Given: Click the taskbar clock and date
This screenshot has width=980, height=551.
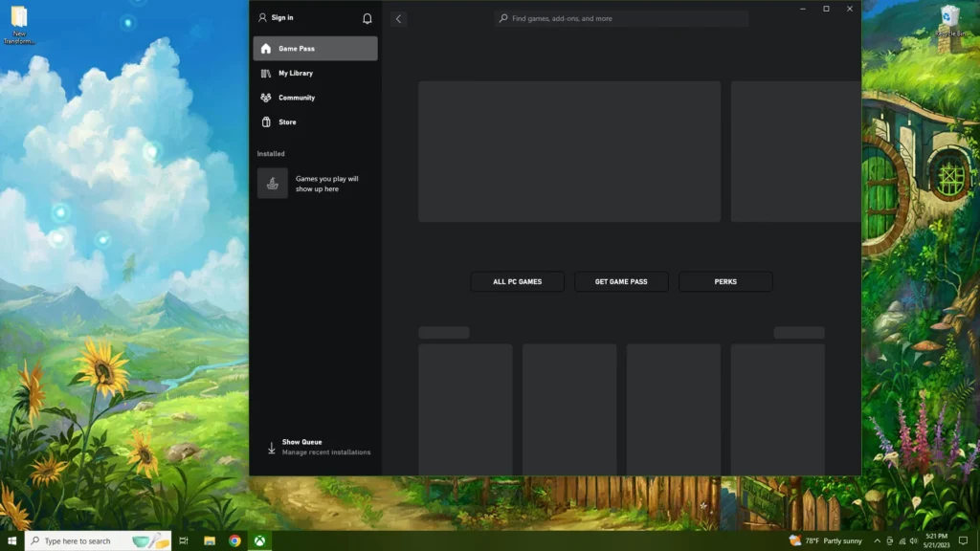Looking at the screenshot, I should 936,541.
